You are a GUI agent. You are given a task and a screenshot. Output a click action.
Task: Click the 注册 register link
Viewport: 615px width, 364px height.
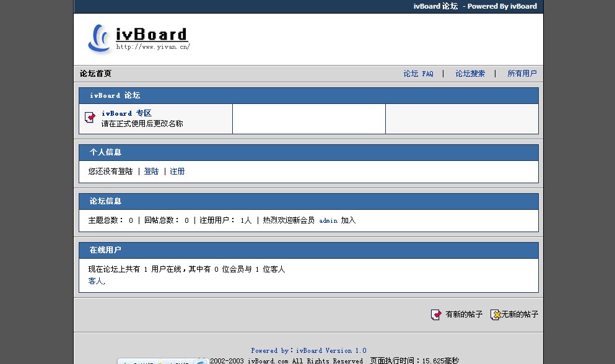point(177,171)
